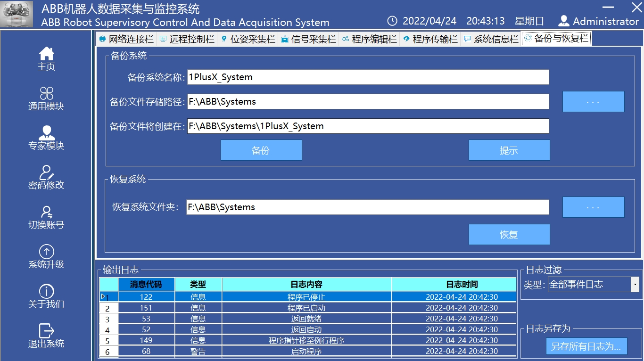Click the 类型 column header
644x361 pixels.
[x=198, y=284]
